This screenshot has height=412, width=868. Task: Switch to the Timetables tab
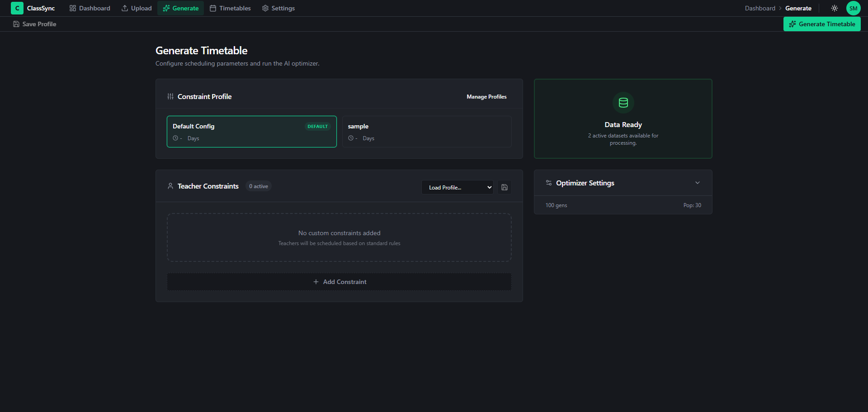pyautogui.click(x=230, y=8)
